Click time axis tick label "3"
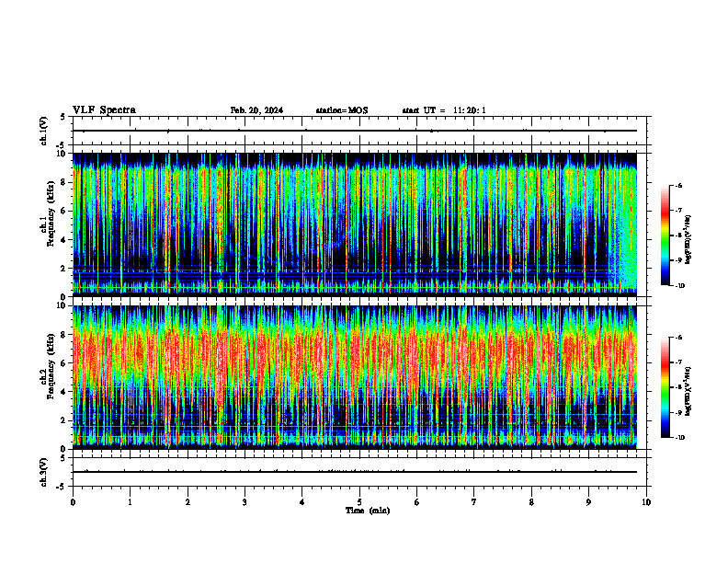Screen dimensions: 728x563 pyautogui.click(x=245, y=502)
